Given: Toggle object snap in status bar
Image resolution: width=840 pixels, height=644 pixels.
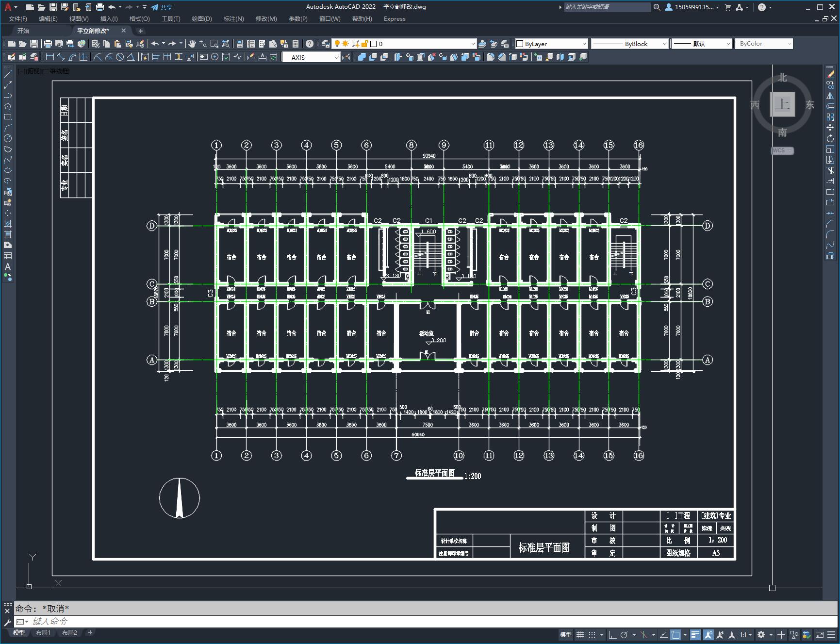Looking at the screenshot, I should point(675,634).
